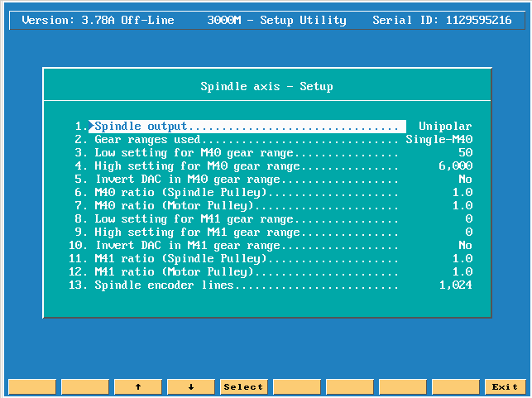Click the 3000M - Setup Utility header
The image size is (532, 398).
click(277, 21)
